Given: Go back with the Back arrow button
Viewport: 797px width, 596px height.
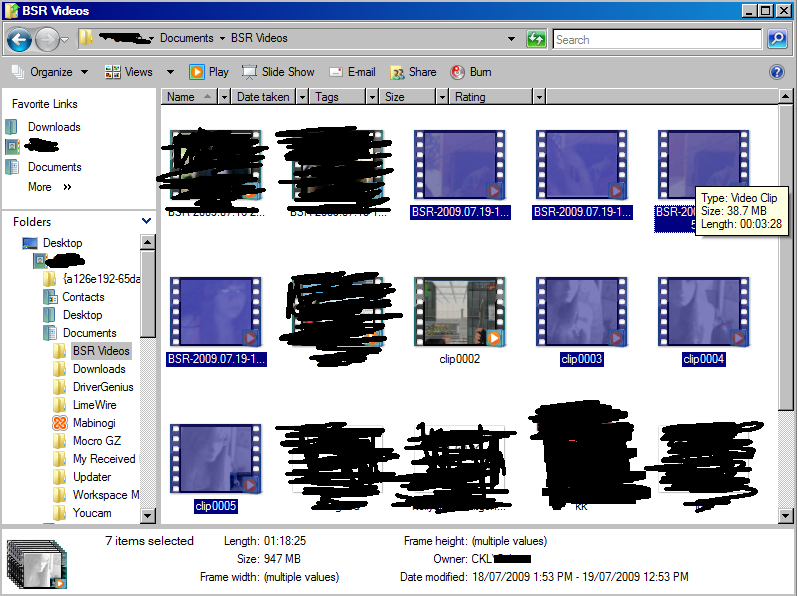Looking at the screenshot, I should pos(20,39).
